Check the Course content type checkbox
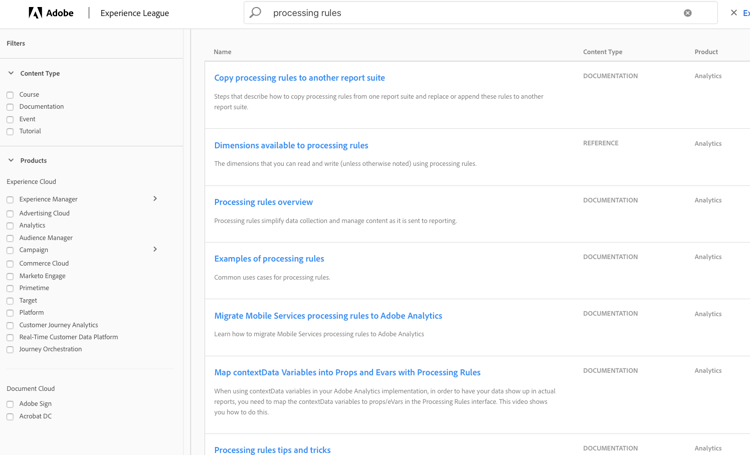This screenshot has width=750, height=455. [10, 95]
